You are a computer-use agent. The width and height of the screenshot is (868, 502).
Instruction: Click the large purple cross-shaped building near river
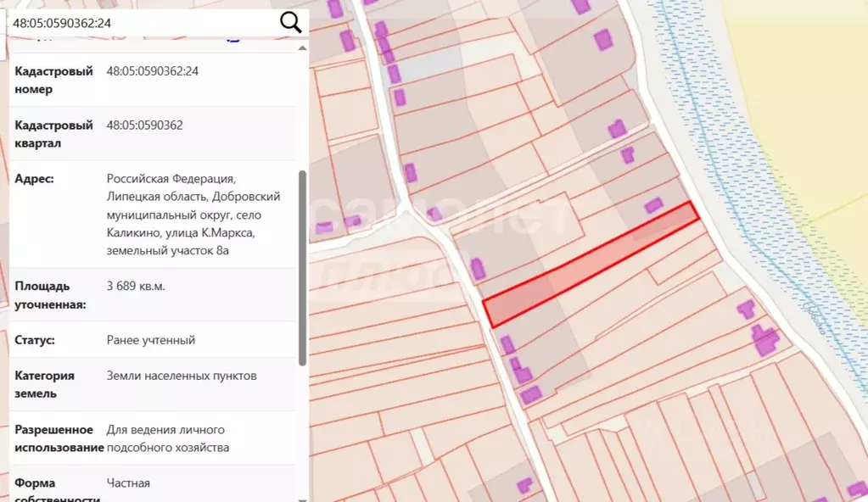tap(765, 340)
